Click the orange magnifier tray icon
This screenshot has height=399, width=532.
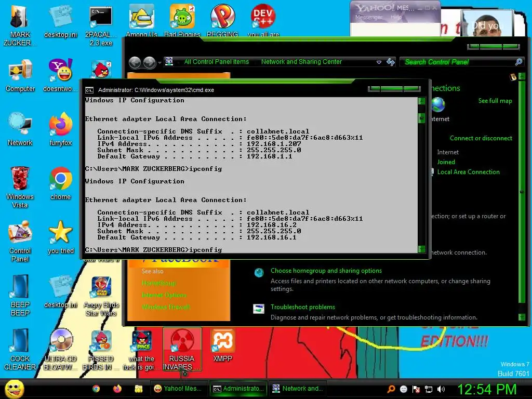coord(391,389)
